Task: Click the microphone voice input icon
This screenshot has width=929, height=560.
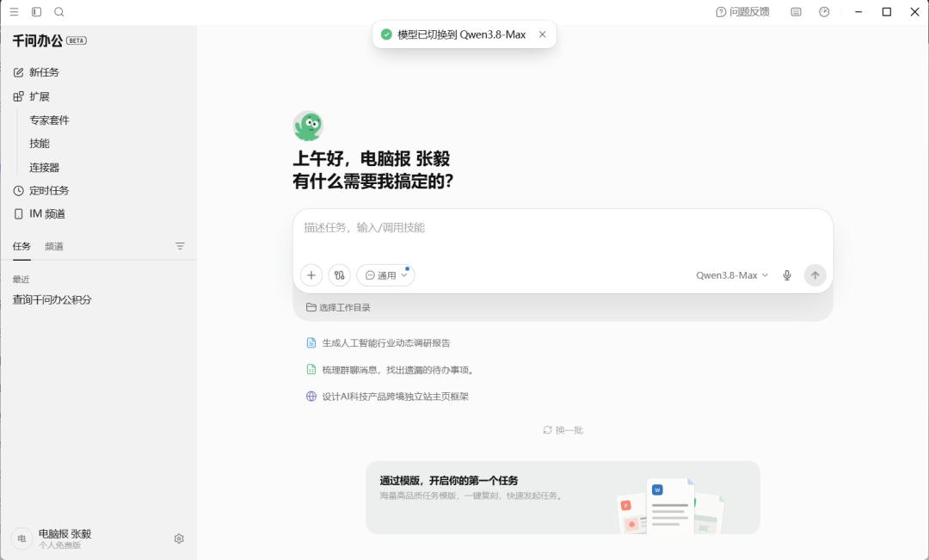Action: click(787, 275)
